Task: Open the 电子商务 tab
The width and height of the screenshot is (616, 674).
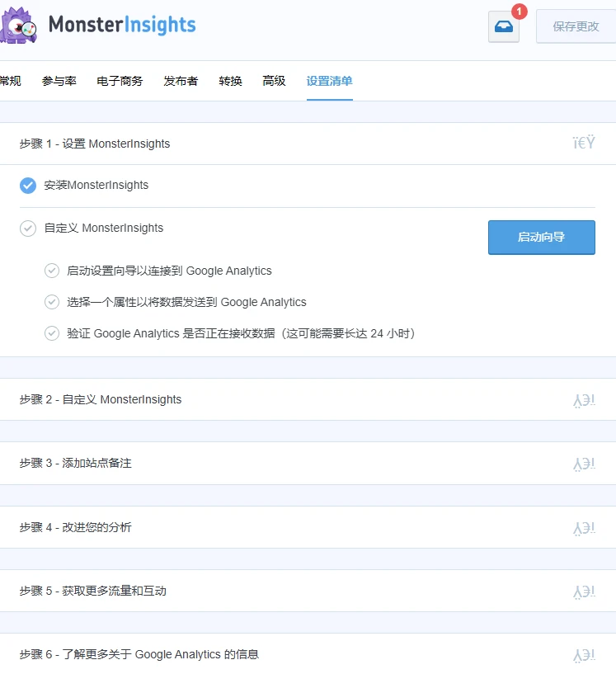Action: coord(120,81)
